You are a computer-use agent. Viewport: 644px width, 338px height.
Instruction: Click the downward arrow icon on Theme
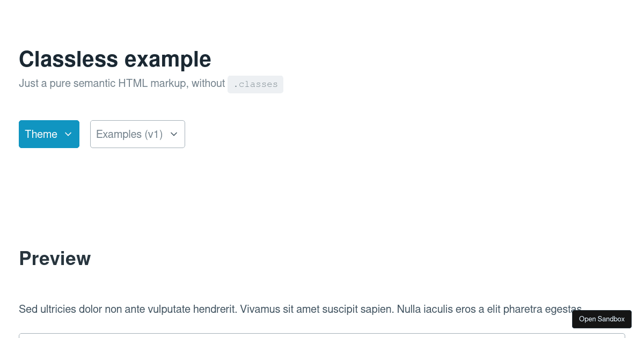[x=68, y=134]
